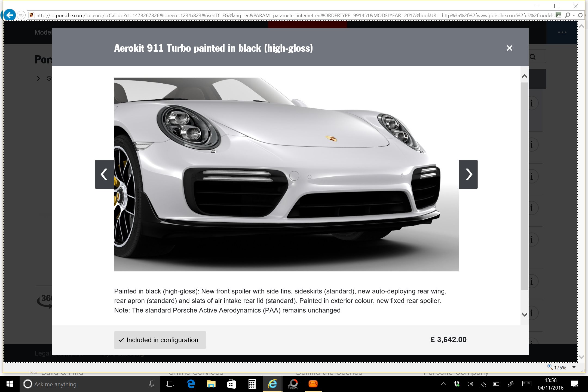Show the previous Aerokit image
This screenshot has height=392, width=588.
click(x=105, y=174)
